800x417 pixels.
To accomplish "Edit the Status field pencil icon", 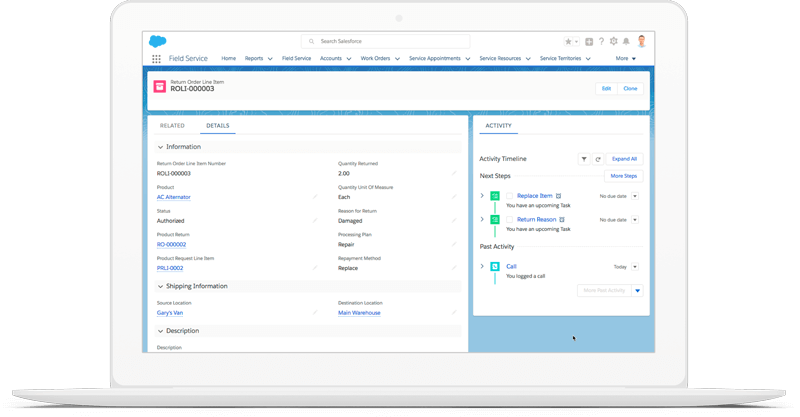I will tap(315, 220).
